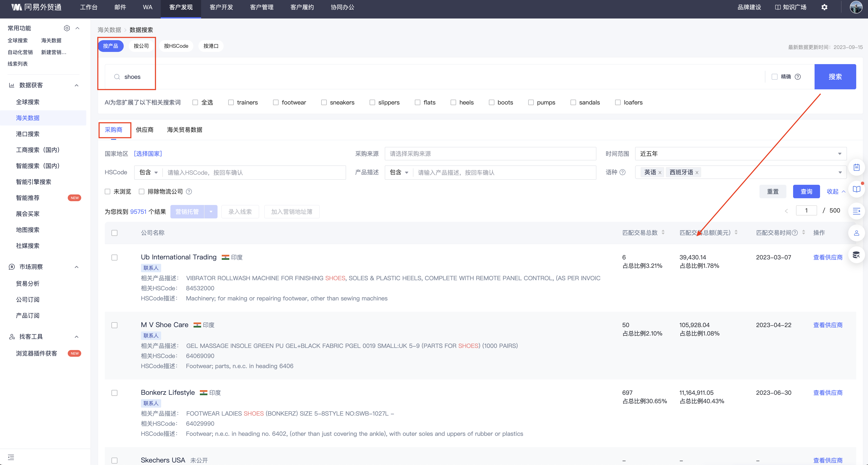Image resolution: width=868 pixels, height=465 pixels.
Task: Click the HSCode text input field
Action: point(254,172)
